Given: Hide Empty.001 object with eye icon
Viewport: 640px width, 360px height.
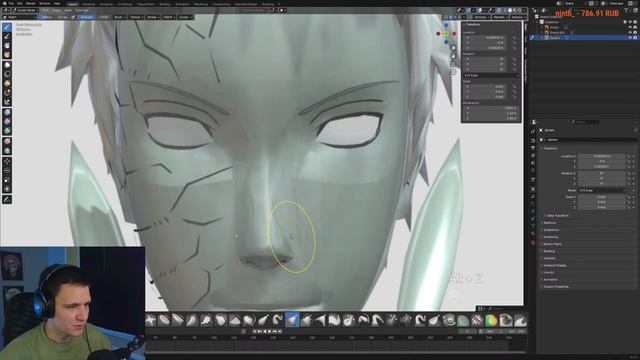Looking at the screenshot, I should click(x=630, y=32).
